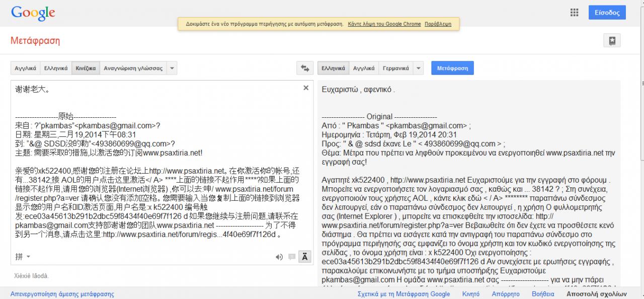Click the Google logo
Image resolution: width=644 pixels, height=299 pixels.
(33, 13)
